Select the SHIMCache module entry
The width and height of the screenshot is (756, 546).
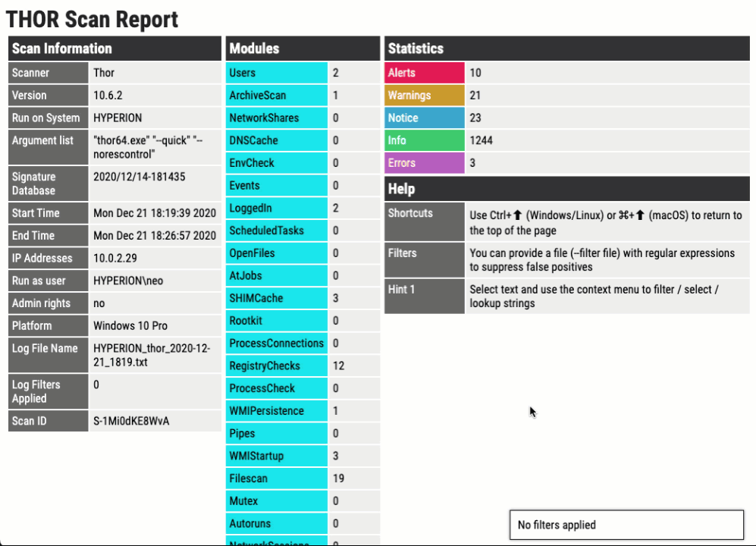(256, 298)
